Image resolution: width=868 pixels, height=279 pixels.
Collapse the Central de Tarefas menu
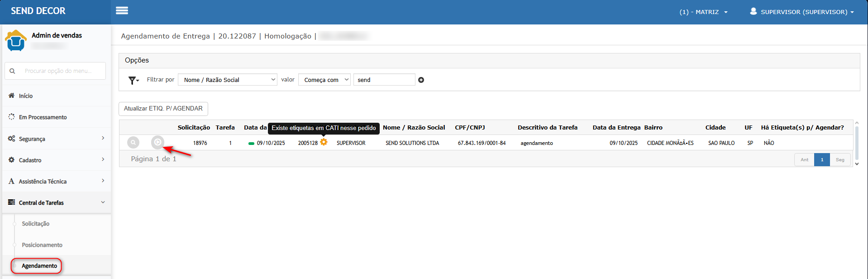57,202
